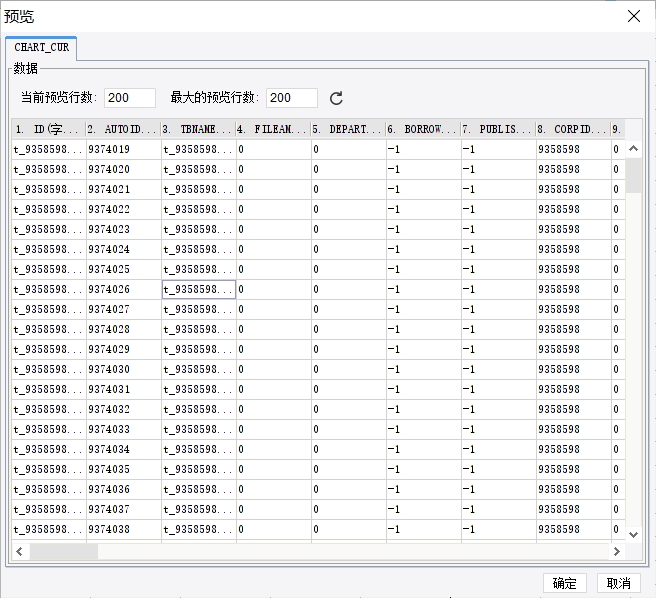Click the horizontal scrollbar thumb

[64, 552]
